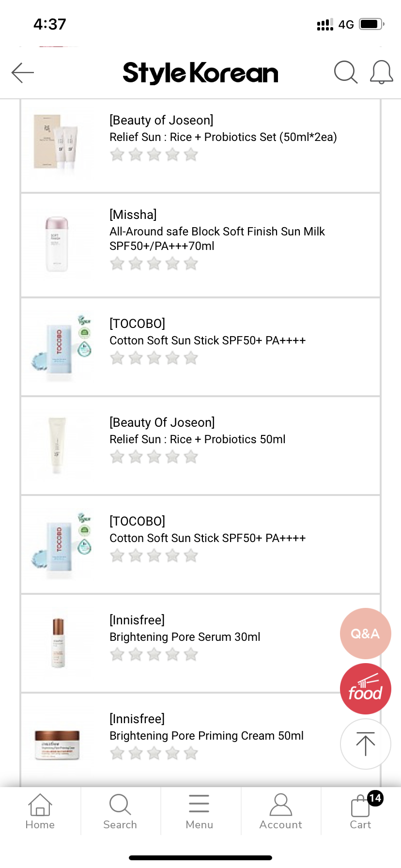Tap star rating under Missha Sun Milk
Image resolution: width=401 pixels, height=868 pixels.
tap(154, 263)
